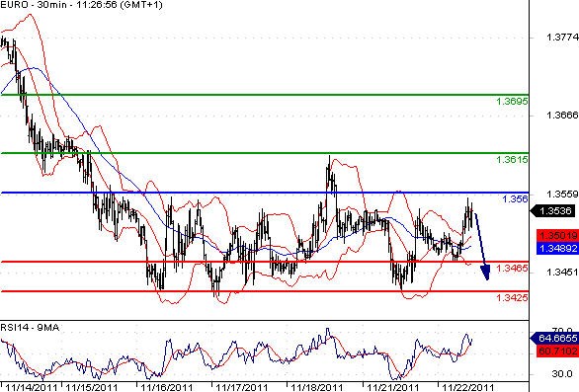Click the 11/16/2011 date label
This screenshot has width=579, height=392.
pyautogui.click(x=167, y=387)
